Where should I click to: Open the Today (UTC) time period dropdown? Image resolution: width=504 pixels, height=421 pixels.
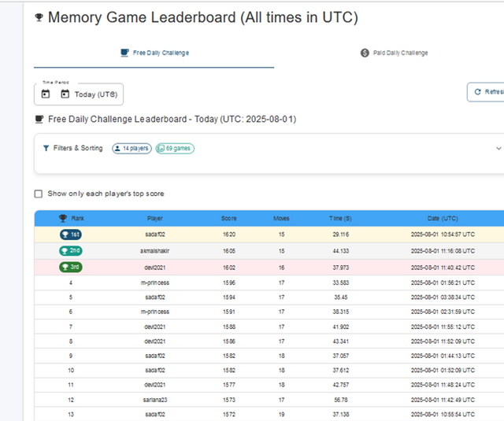pyautogui.click(x=79, y=94)
